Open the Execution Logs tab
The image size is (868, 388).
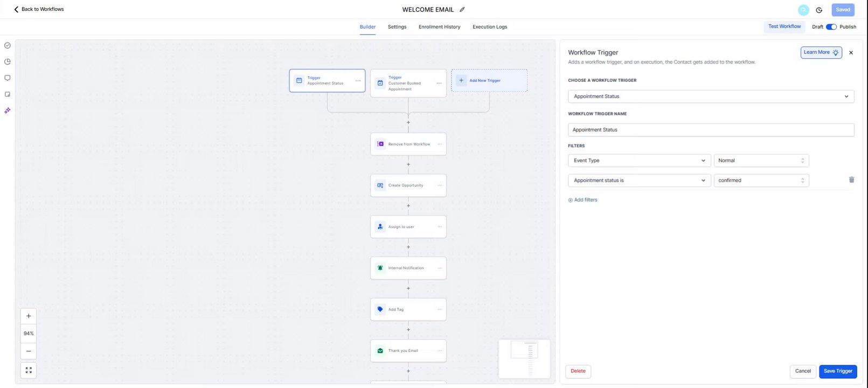[490, 27]
